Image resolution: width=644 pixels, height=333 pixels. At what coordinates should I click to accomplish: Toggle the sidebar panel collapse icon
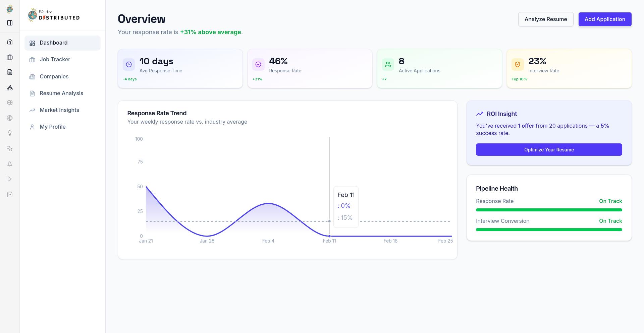pyautogui.click(x=10, y=23)
